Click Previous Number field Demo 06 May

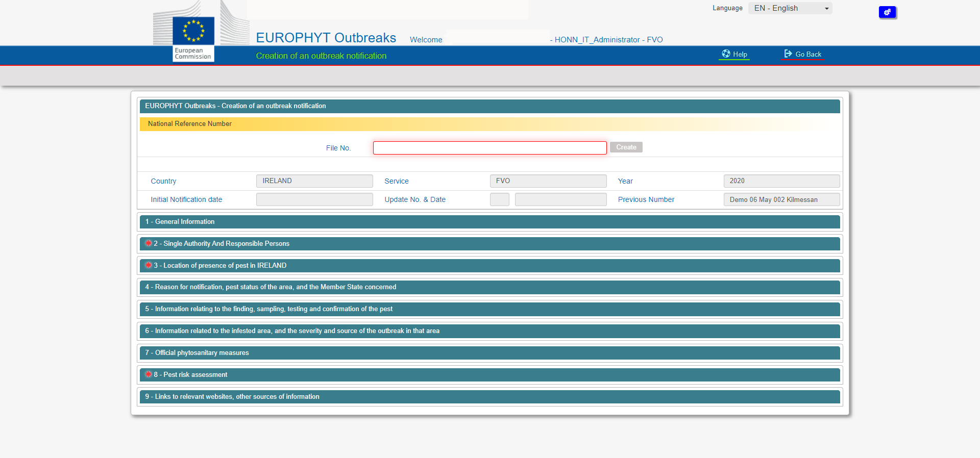[x=781, y=199]
